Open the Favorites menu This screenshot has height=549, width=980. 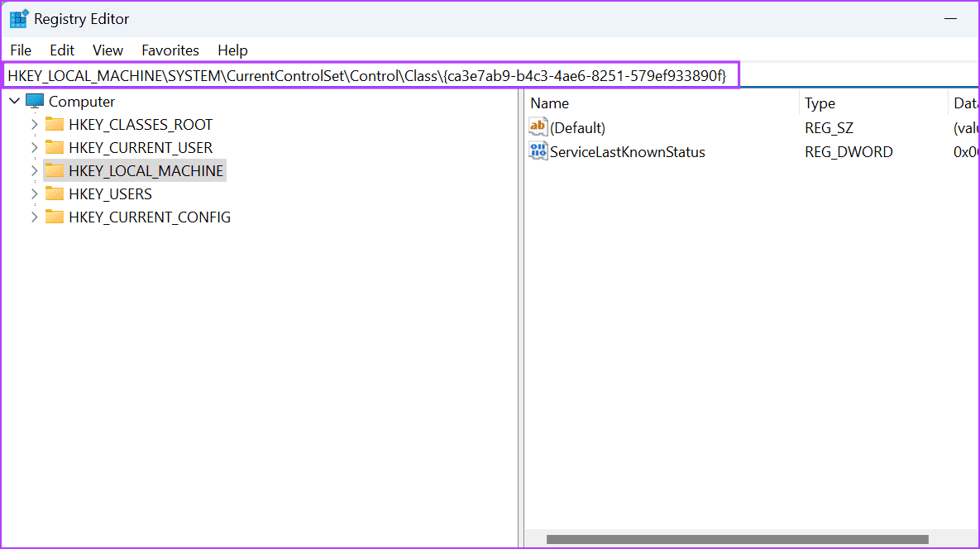pos(170,50)
